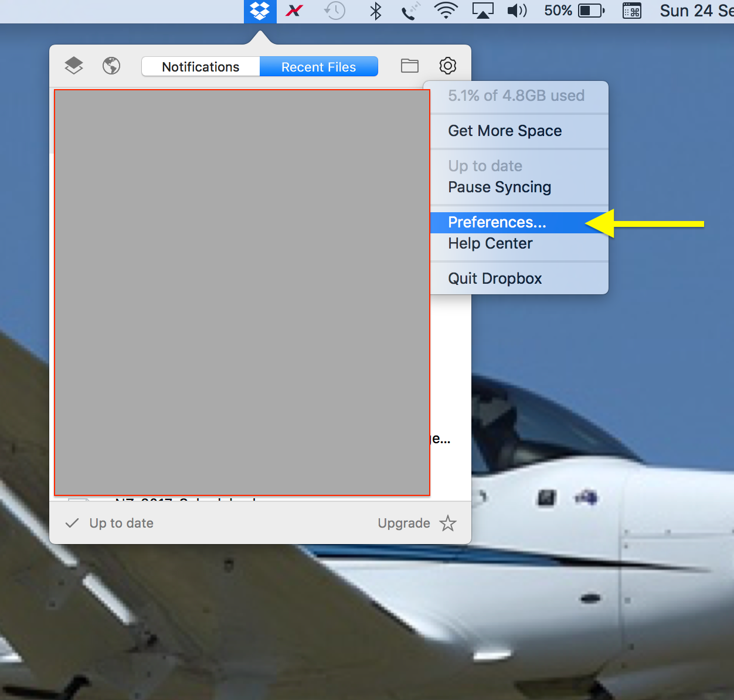Click the Upgrade link

pyautogui.click(x=404, y=523)
